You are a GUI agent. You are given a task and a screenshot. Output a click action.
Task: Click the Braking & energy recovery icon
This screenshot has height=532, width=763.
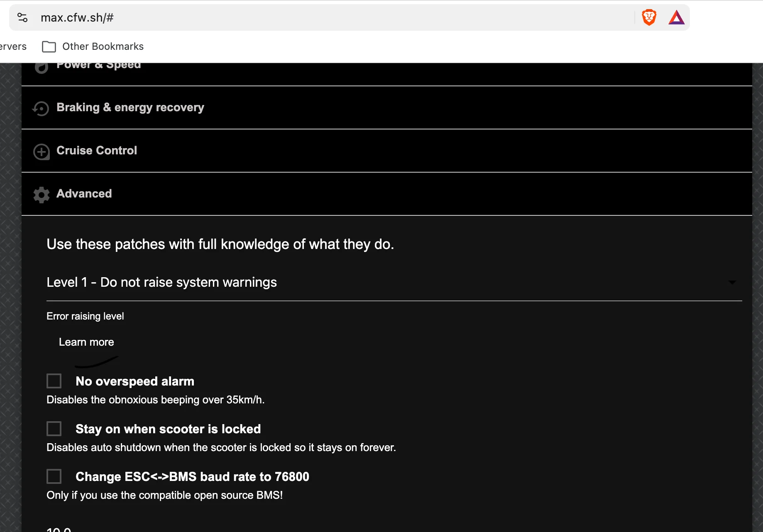click(41, 108)
